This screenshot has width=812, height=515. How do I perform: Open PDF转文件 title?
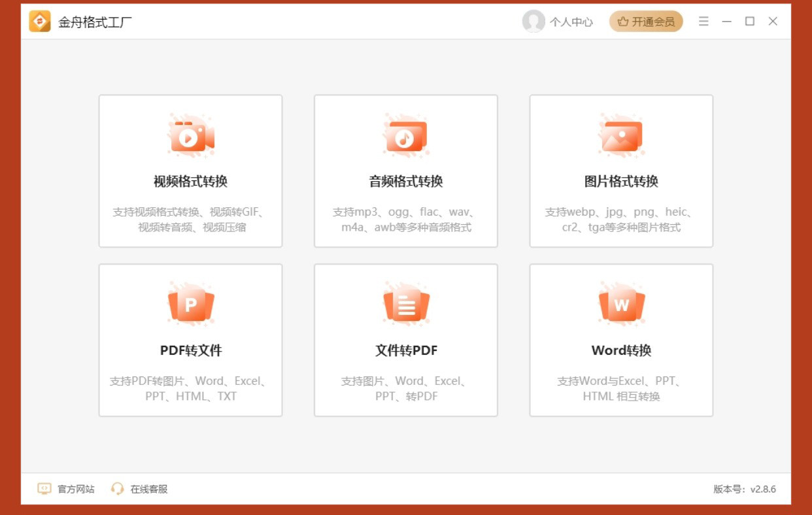(x=191, y=350)
